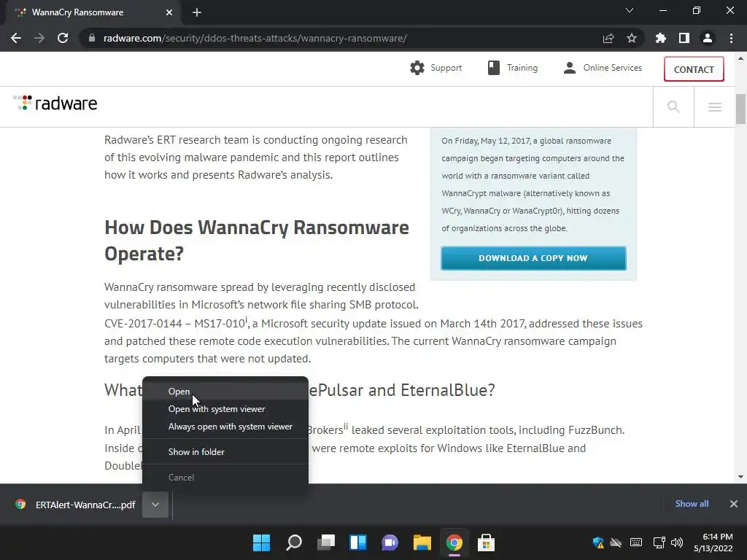Open Chrome three-dot menu
The height and width of the screenshot is (560, 747).
pyautogui.click(x=731, y=38)
